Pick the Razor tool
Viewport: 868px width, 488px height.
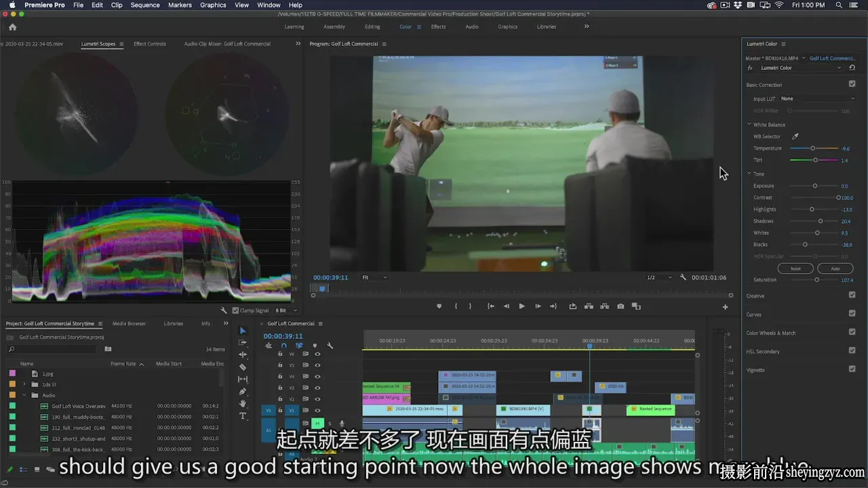[x=243, y=367]
